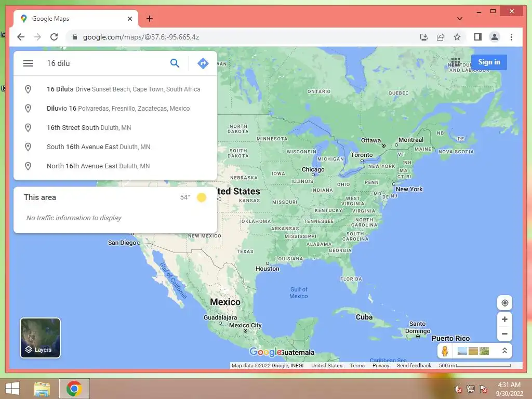Image resolution: width=532 pixels, height=399 pixels.
Task: Click the United States footer link
Action: [327, 365]
